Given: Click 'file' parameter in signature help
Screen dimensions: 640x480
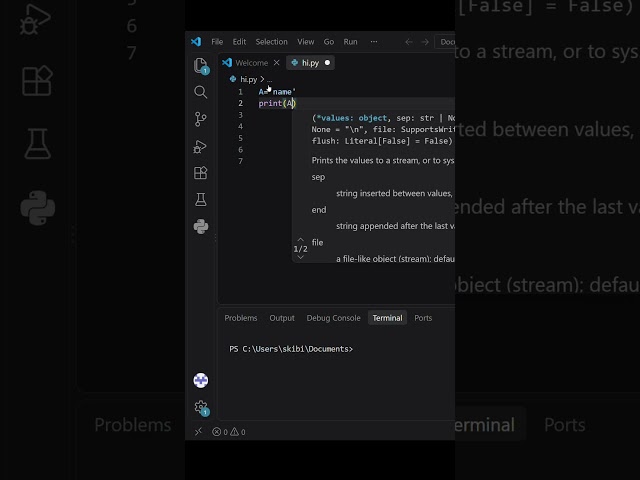Looking at the screenshot, I should tap(317, 242).
